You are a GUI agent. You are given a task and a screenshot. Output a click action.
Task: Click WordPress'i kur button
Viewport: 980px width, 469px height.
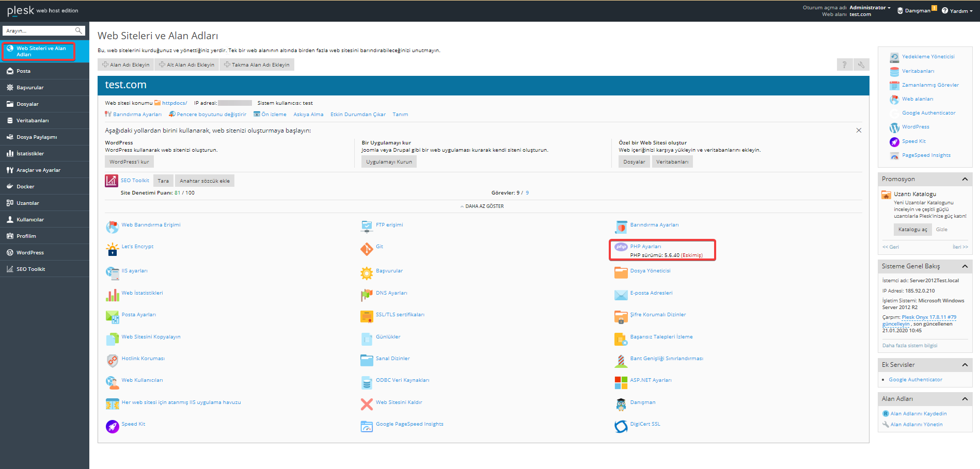click(x=129, y=161)
